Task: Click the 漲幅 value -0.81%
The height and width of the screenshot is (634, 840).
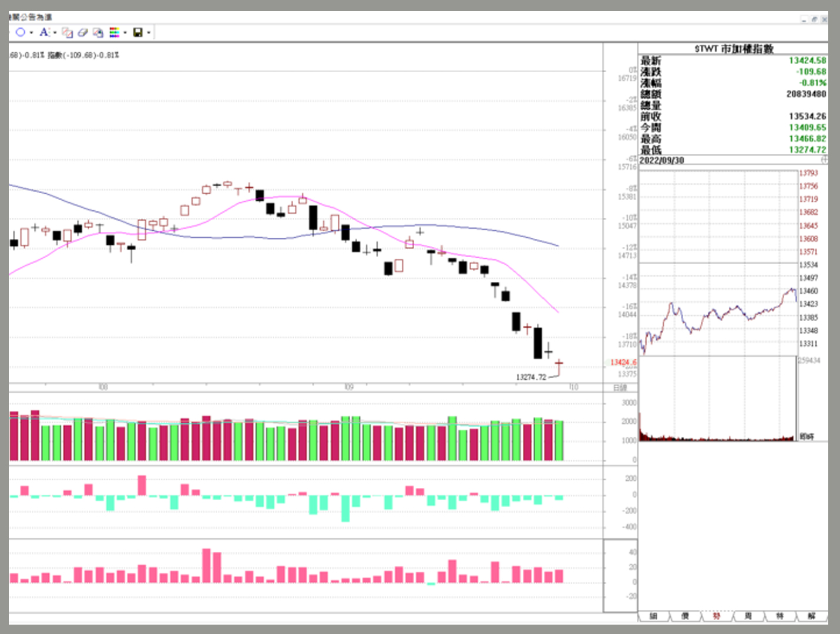Action: (x=812, y=83)
